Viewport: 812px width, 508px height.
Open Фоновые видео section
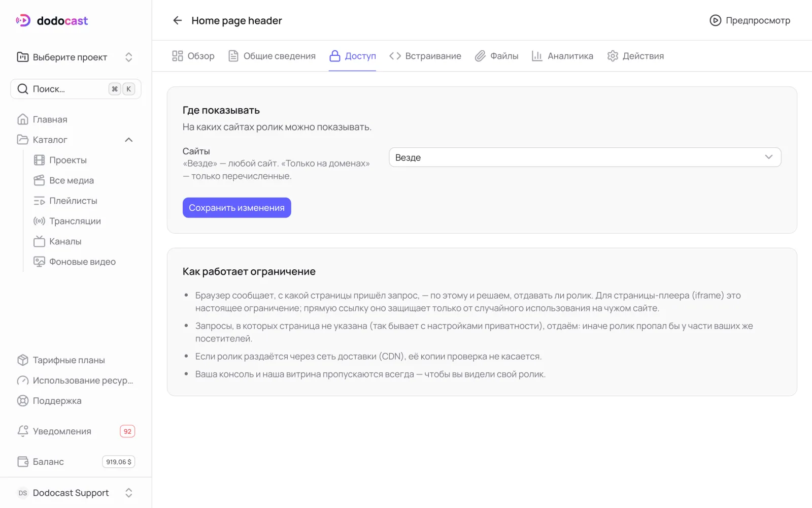tap(84, 262)
